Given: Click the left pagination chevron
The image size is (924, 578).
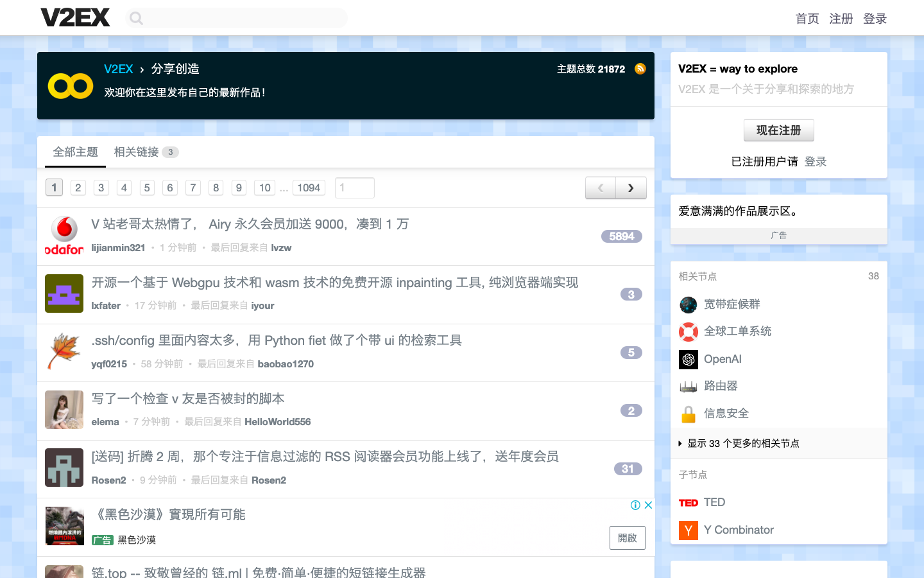Looking at the screenshot, I should point(600,188).
